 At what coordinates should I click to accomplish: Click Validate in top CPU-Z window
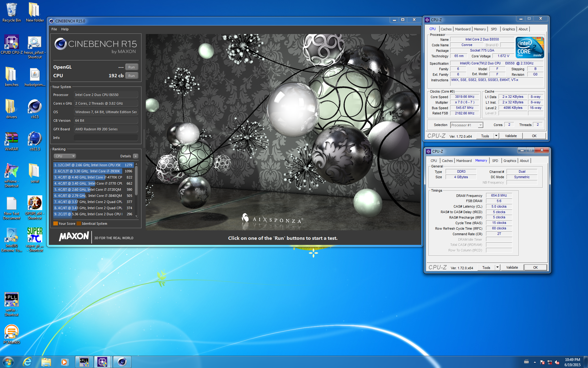click(511, 136)
